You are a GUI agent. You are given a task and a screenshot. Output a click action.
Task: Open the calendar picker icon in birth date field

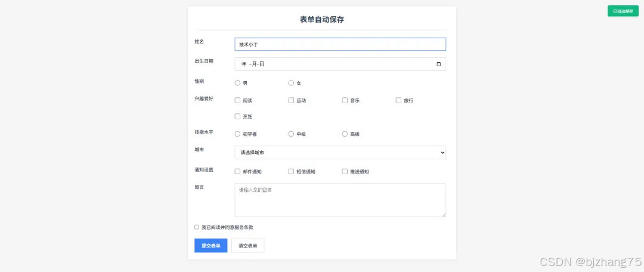click(x=439, y=64)
